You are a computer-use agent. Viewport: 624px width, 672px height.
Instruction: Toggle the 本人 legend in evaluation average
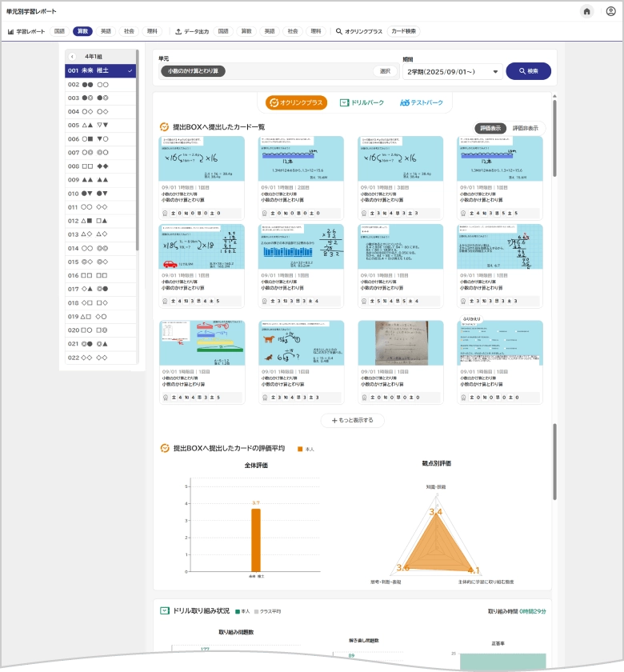click(x=306, y=450)
